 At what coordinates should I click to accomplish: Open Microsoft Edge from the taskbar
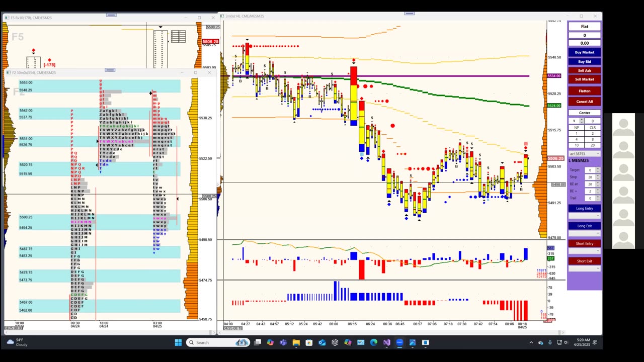[x=374, y=342]
